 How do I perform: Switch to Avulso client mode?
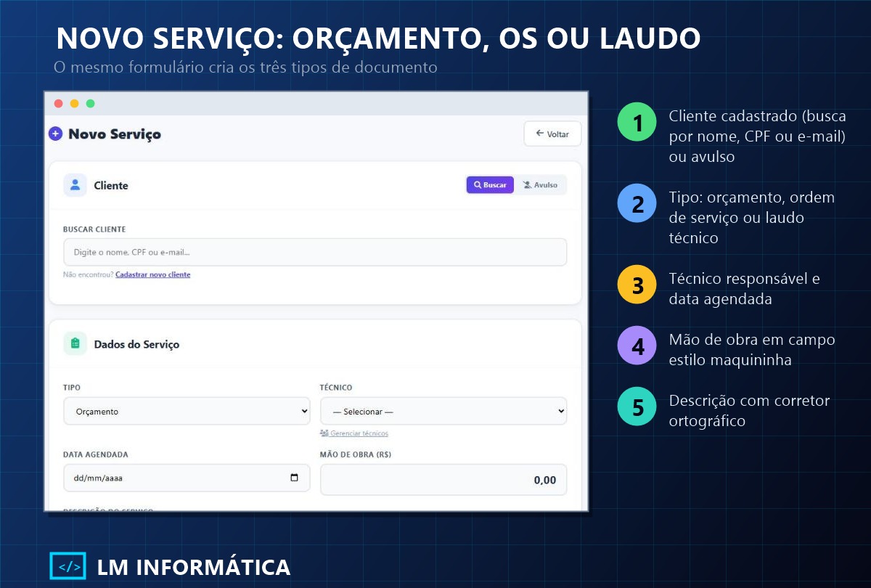(541, 185)
